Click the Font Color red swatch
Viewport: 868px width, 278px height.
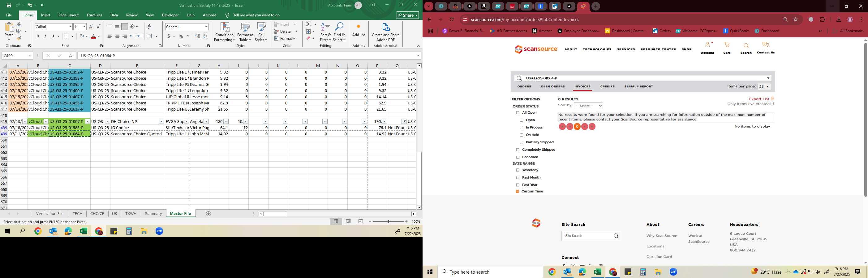coord(94,36)
